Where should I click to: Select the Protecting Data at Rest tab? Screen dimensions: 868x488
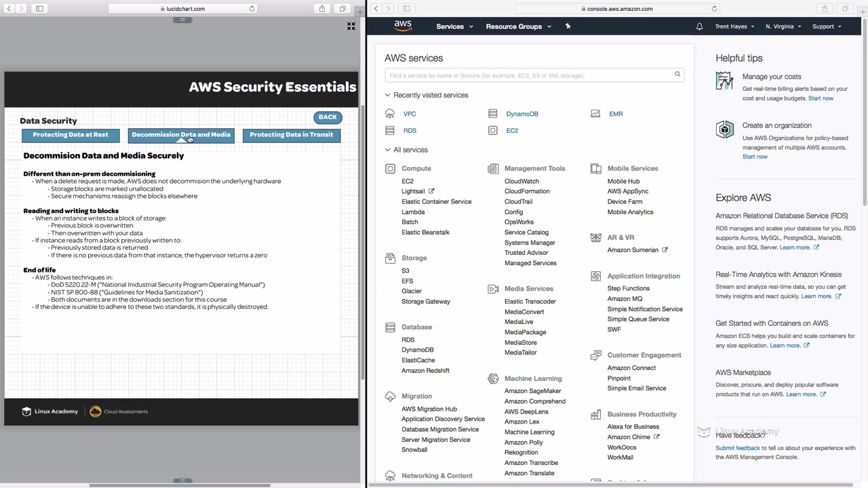[71, 135]
